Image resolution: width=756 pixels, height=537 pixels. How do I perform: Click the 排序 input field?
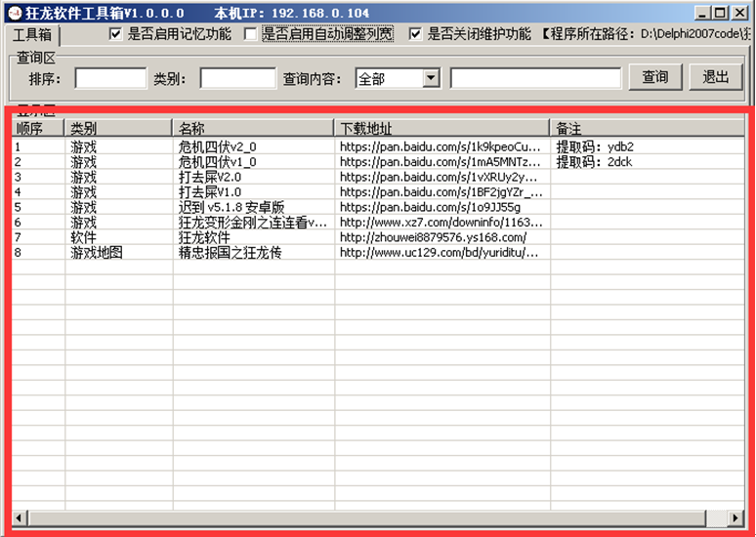[111, 78]
